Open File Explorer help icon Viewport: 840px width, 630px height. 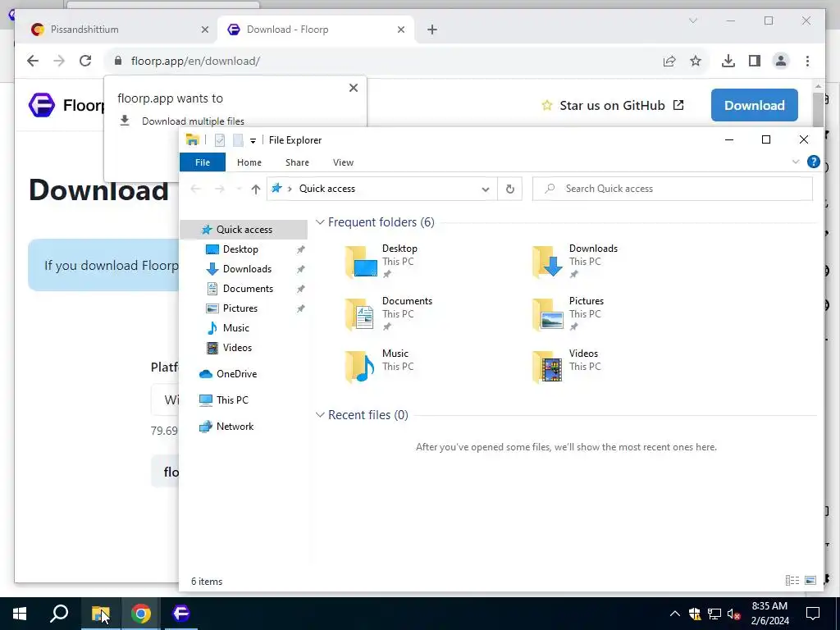pyautogui.click(x=813, y=162)
